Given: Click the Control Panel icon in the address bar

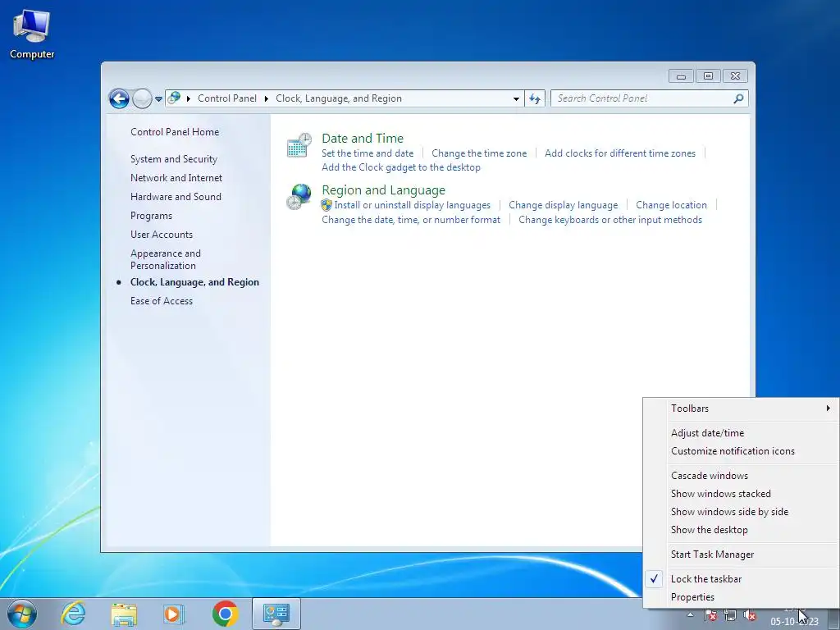Looking at the screenshot, I should pyautogui.click(x=174, y=98).
